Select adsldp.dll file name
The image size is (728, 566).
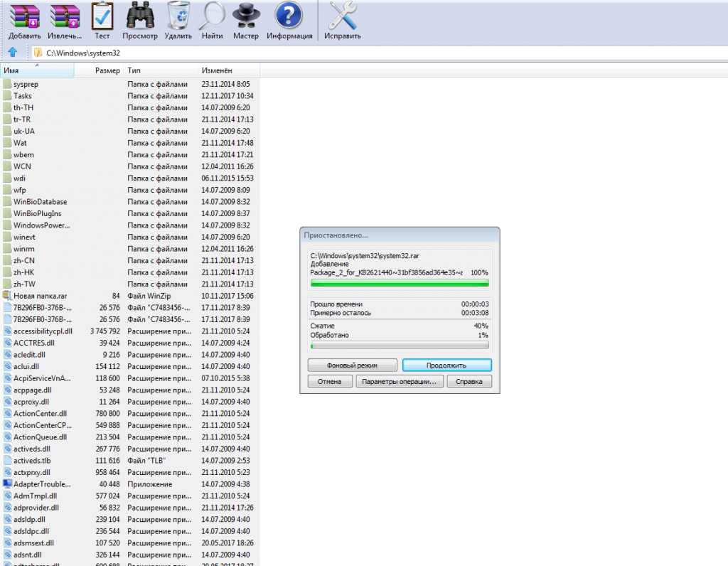pyautogui.click(x=29, y=519)
